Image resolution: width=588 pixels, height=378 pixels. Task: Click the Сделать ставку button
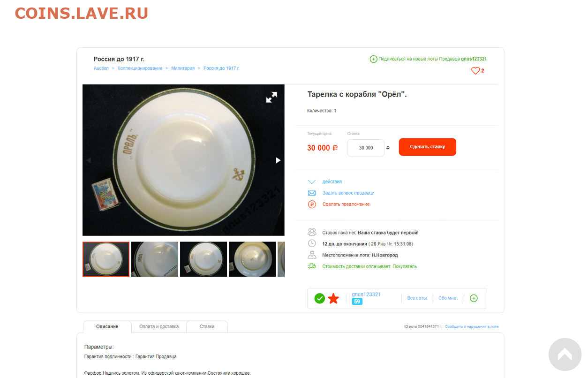(x=427, y=147)
